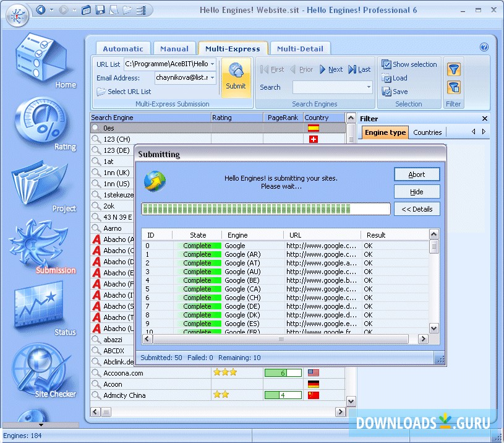This screenshot has height=443, width=504.
Task: Collapse details with the << Details button
Action: [x=417, y=209]
